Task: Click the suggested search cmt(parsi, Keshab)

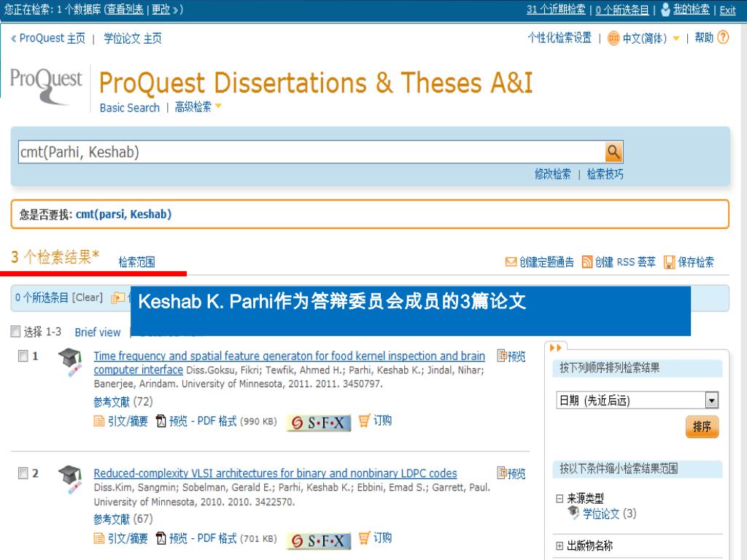Action: coord(123,214)
